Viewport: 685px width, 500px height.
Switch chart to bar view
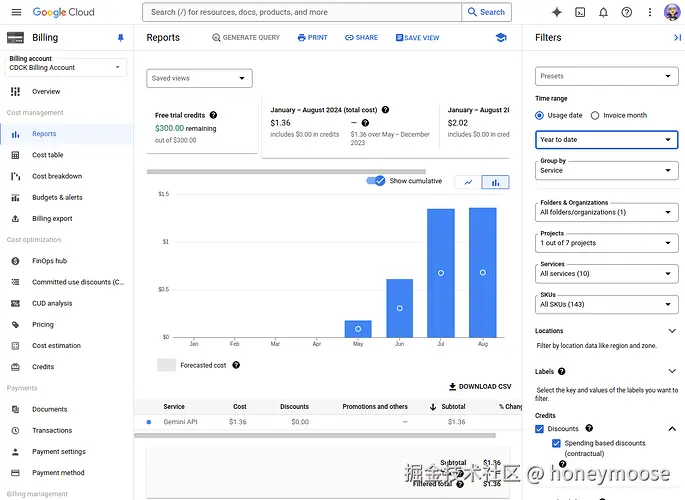pyautogui.click(x=495, y=182)
